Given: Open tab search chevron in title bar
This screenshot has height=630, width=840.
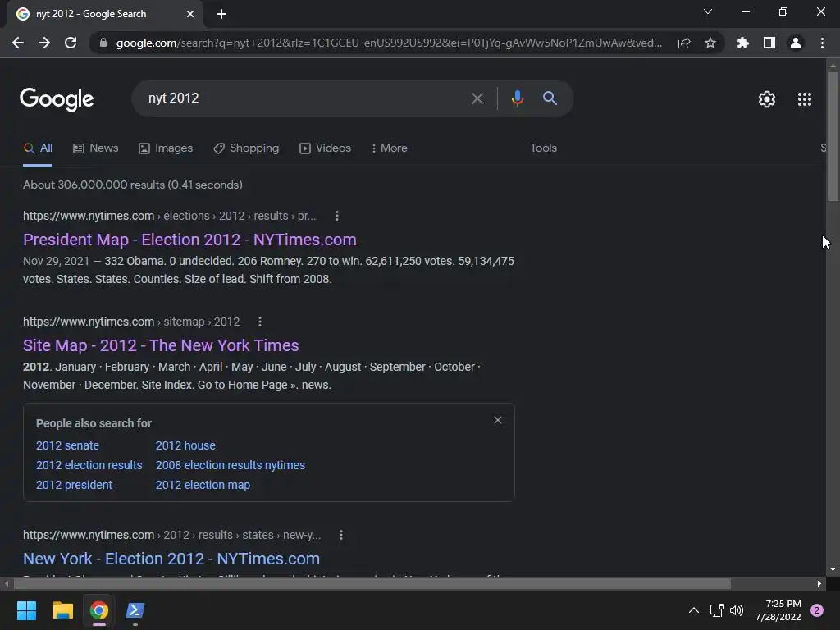Looking at the screenshot, I should pos(708,11).
